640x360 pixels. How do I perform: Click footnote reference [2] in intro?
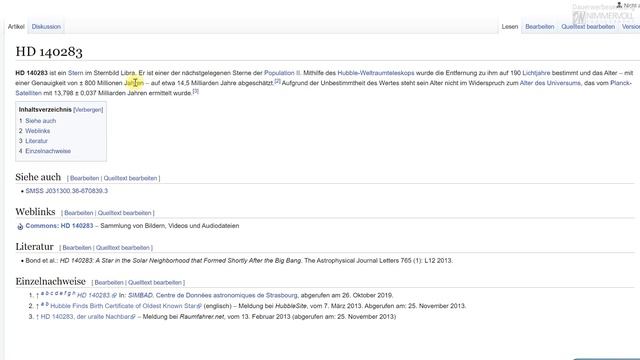pyautogui.click(x=278, y=81)
